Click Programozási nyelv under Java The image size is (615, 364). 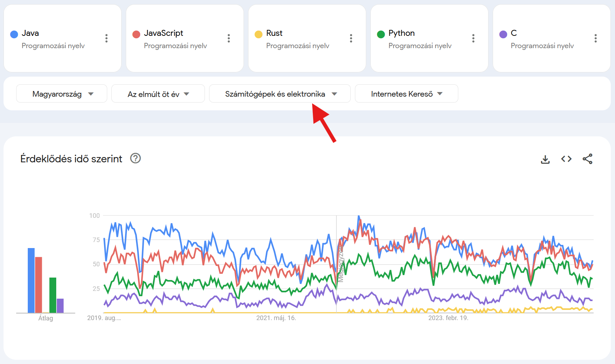click(53, 46)
